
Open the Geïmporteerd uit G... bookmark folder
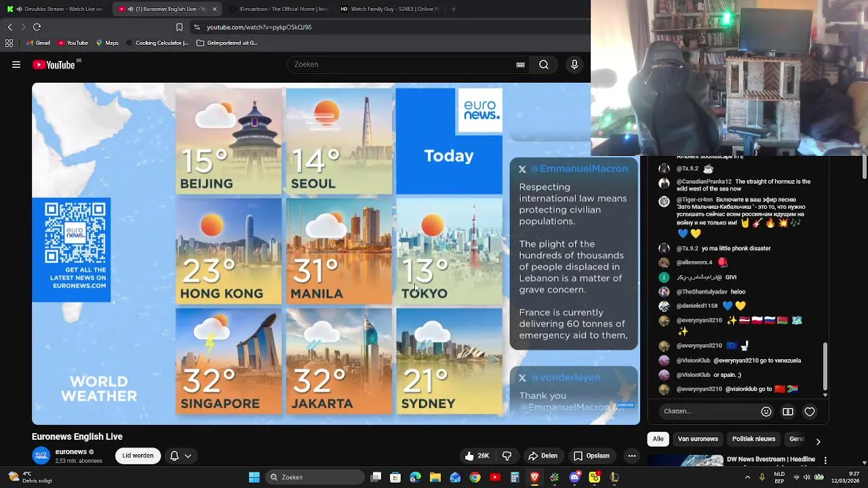tap(227, 43)
